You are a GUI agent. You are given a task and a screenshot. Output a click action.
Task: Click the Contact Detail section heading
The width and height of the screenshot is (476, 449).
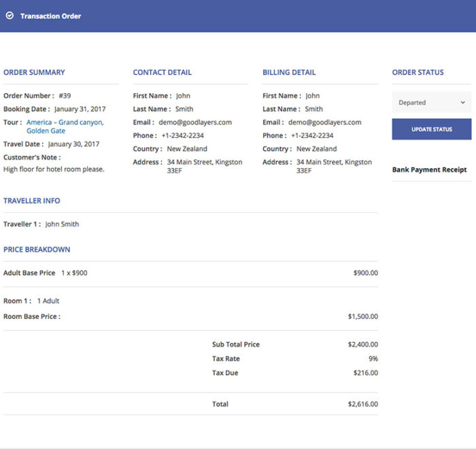(162, 72)
